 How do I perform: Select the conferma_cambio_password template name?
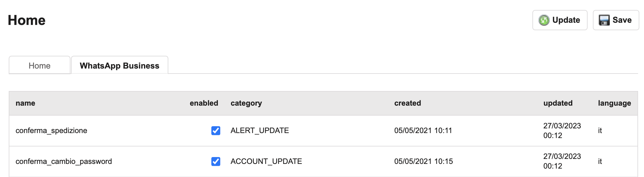(x=64, y=161)
